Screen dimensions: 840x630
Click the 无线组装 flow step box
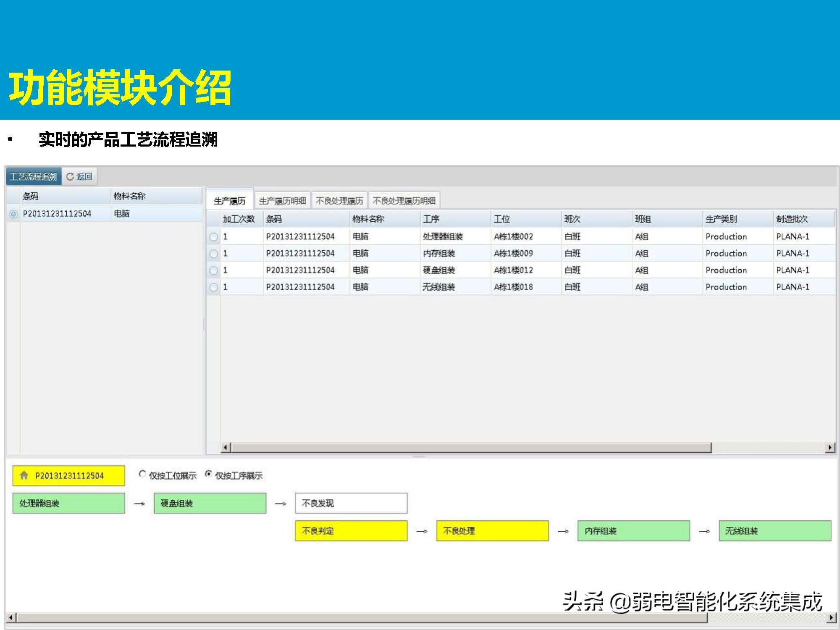point(775,531)
